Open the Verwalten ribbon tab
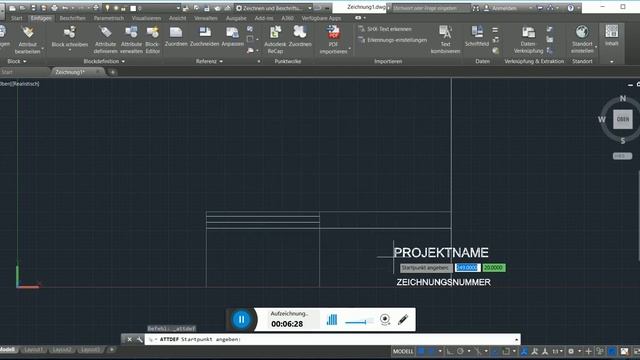Image resolution: width=640 pixels, height=360 pixels. coord(206,18)
